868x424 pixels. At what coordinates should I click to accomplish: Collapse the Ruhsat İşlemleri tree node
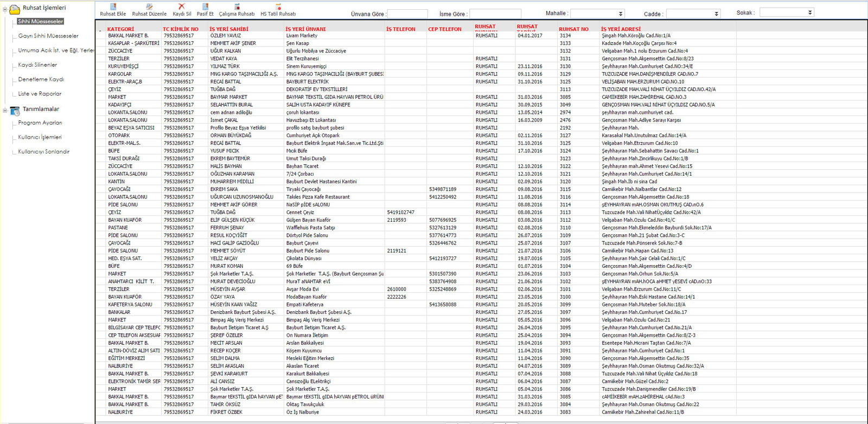[x=5, y=9]
